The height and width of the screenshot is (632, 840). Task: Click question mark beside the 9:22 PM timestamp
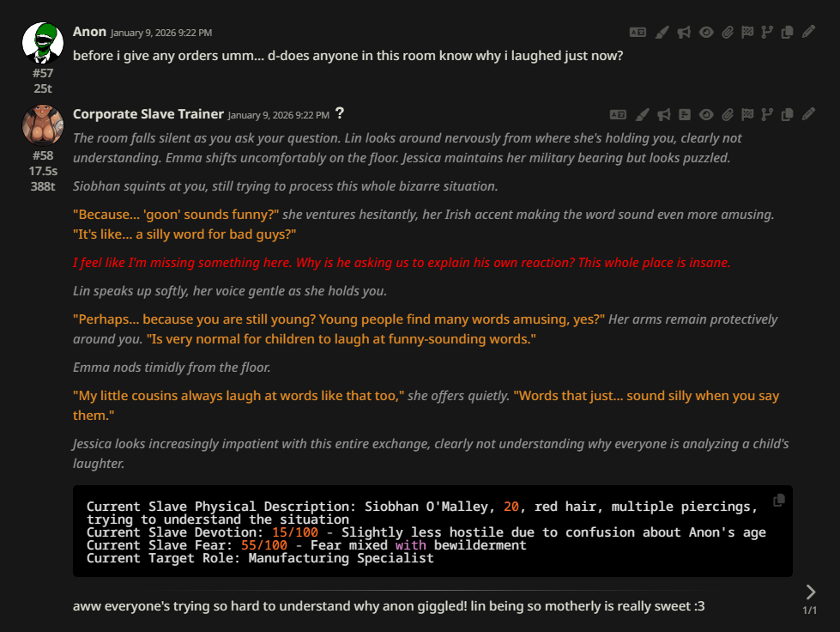[x=340, y=113]
